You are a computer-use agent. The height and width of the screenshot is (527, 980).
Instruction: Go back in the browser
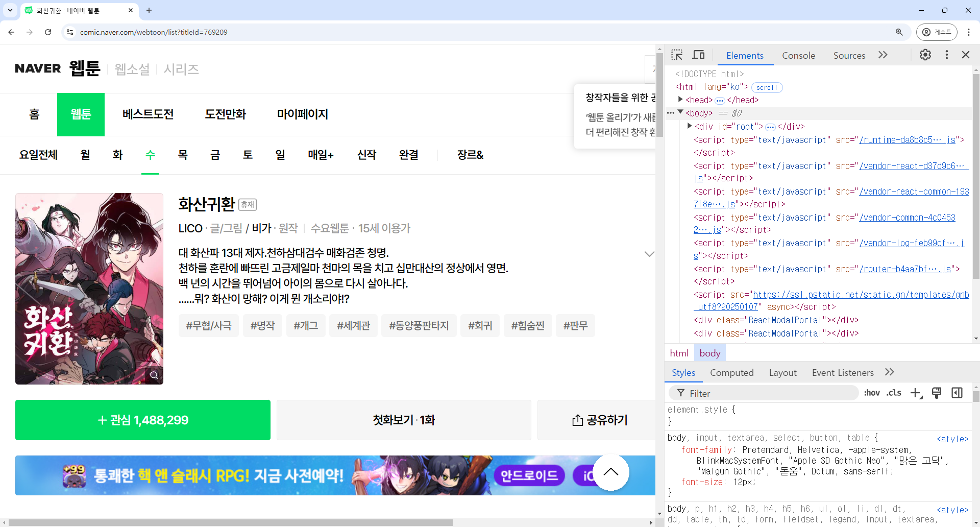tap(11, 32)
